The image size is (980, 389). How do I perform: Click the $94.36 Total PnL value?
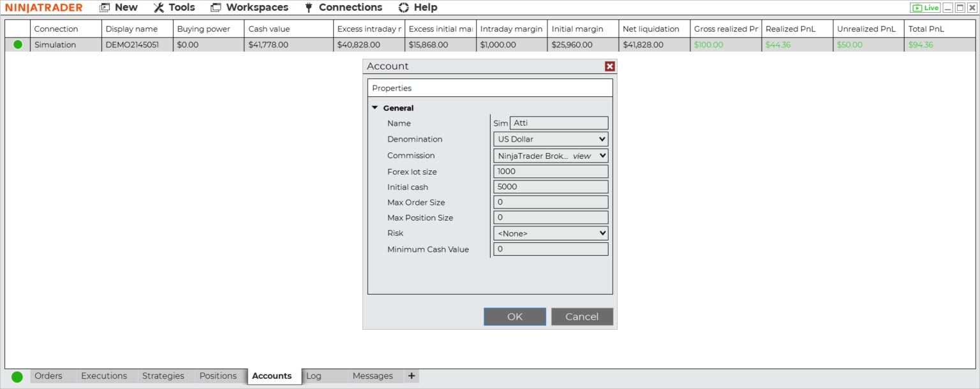(921, 45)
